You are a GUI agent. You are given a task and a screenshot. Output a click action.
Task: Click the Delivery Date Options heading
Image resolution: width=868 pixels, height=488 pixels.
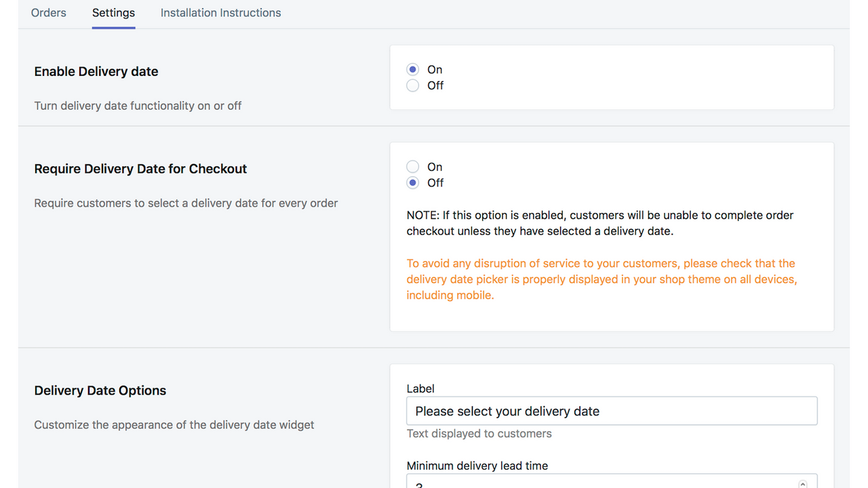coord(100,390)
